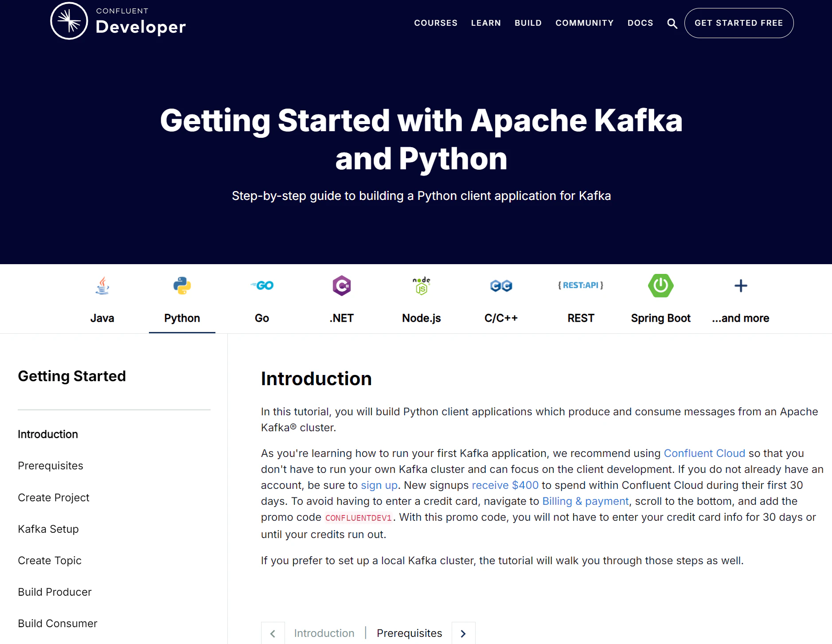Click the CONFLUENTDEV1 promo code text
This screenshot has height=644, width=832.
(359, 518)
